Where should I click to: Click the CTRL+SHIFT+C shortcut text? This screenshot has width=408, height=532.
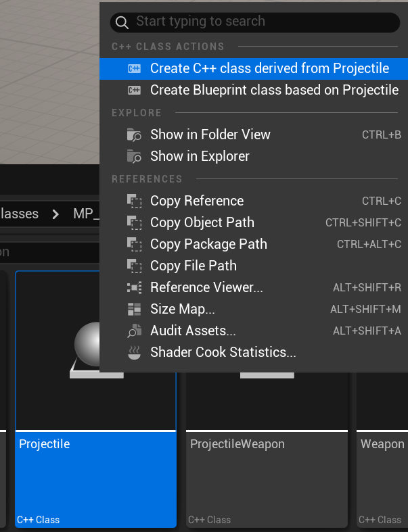[363, 223]
